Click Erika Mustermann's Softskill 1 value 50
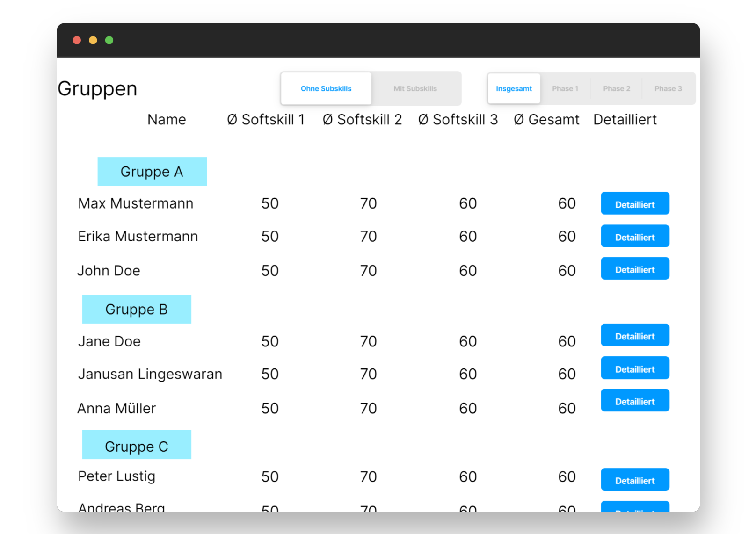 click(270, 237)
